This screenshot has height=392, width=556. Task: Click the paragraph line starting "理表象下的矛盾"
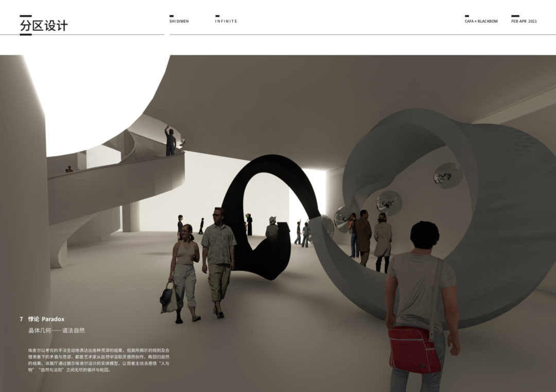tap(99, 357)
